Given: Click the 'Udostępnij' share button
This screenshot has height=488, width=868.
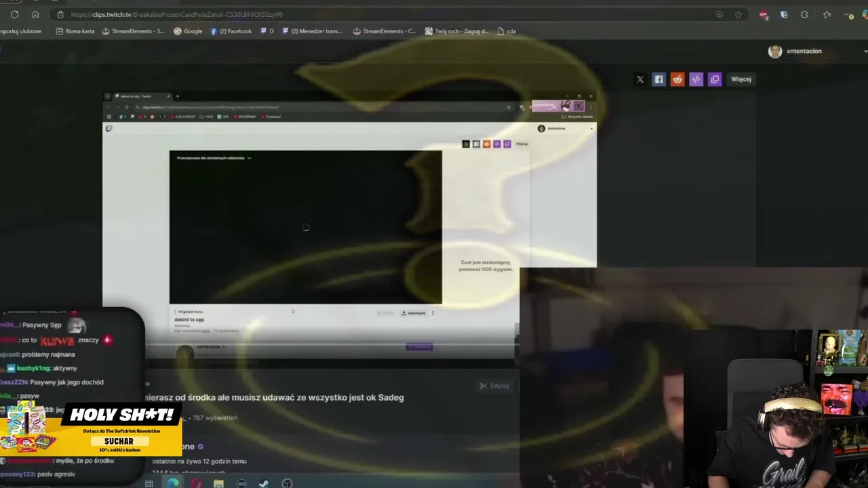Looking at the screenshot, I should [x=413, y=313].
